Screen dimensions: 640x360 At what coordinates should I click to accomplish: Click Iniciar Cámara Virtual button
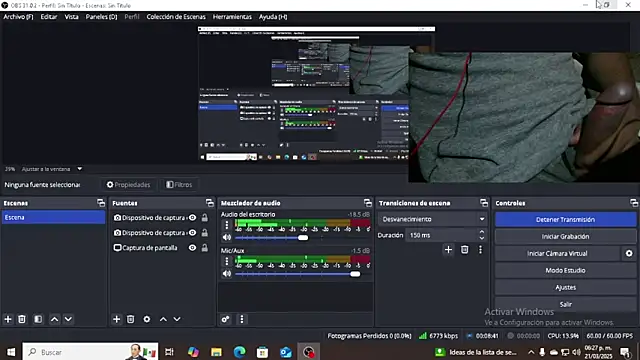tap(557, 253)
